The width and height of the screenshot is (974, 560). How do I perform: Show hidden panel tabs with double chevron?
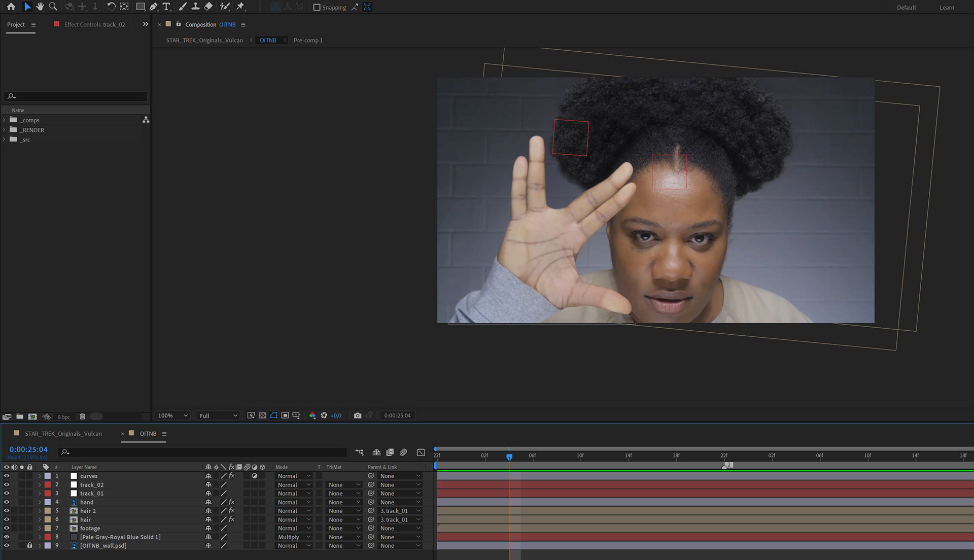tap(146, 24)
